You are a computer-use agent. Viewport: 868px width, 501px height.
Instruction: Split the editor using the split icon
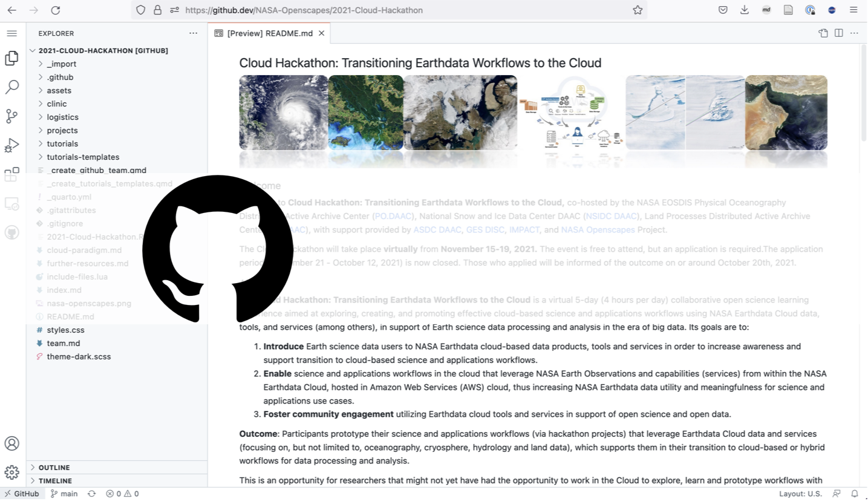point(838,33)
